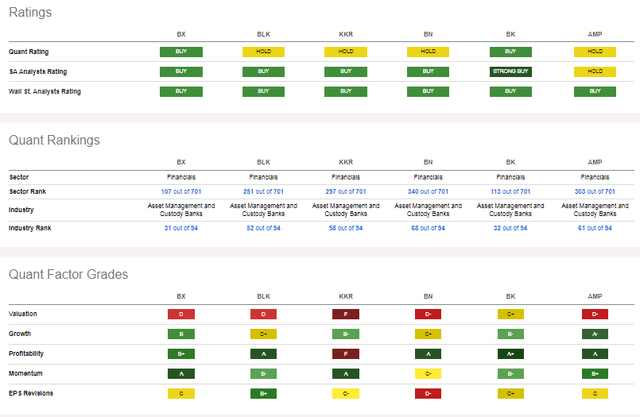The width and height of the screenshot is (640, 417).
Task: Click BK Valuation grade badge
Action: (511, 314)
